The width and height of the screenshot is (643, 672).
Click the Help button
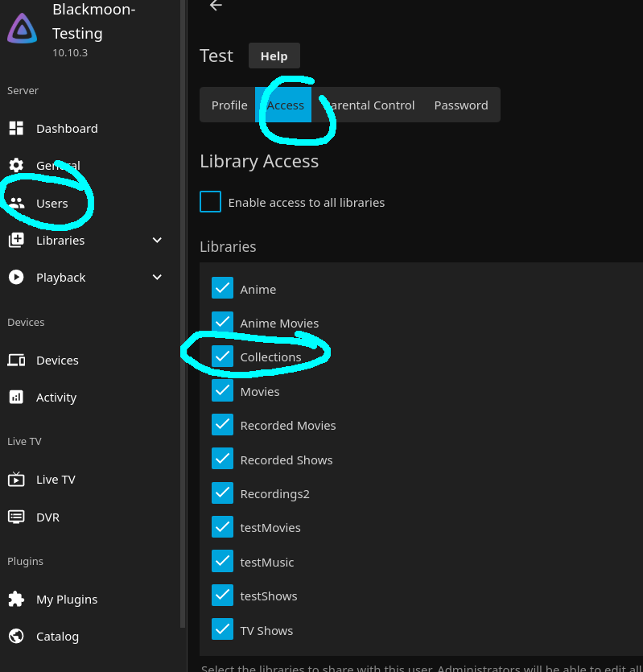(274, 56)
